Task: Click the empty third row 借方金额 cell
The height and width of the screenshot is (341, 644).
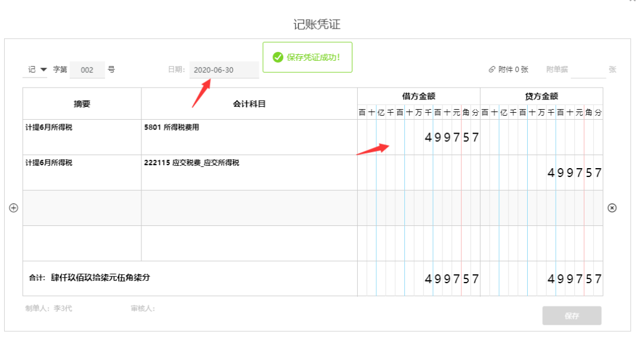Action: point(419,208)
